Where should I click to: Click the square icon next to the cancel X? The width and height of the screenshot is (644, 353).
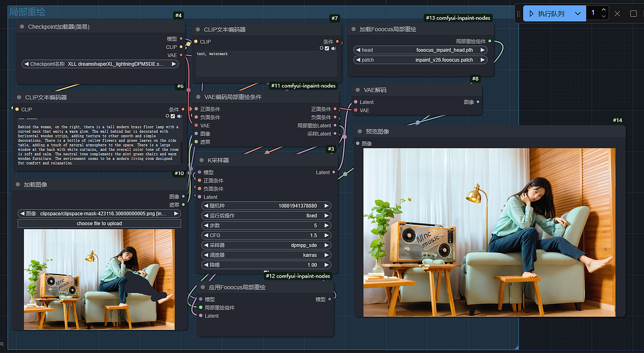coord(633,14)
